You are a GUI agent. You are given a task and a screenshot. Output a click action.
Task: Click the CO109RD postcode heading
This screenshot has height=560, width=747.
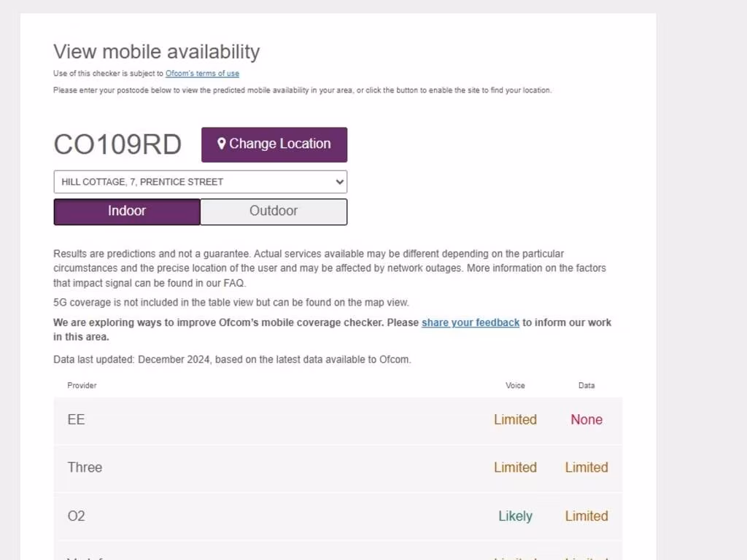(117, 144)
